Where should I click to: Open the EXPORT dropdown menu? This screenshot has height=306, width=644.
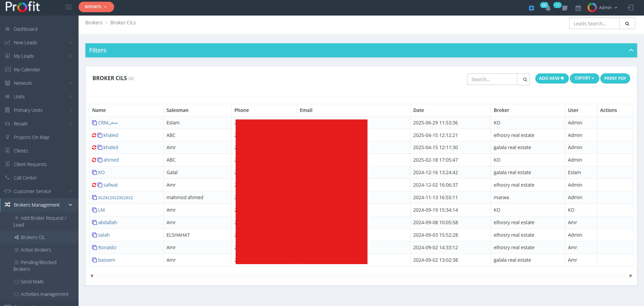click(x=584, y=78)
